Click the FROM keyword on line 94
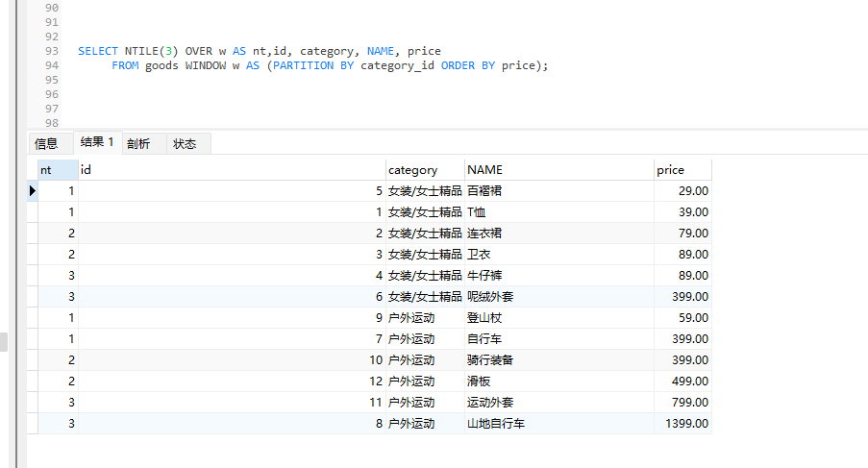Image resolution: width=868 pixels, height=468 pixels. click(125, 65)
